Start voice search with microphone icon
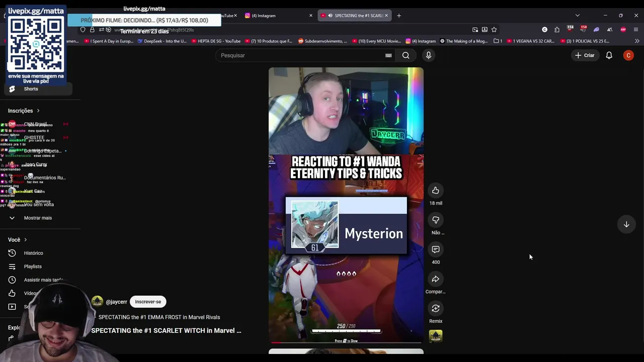Screen dimensions: 644x362 point(429,55)
